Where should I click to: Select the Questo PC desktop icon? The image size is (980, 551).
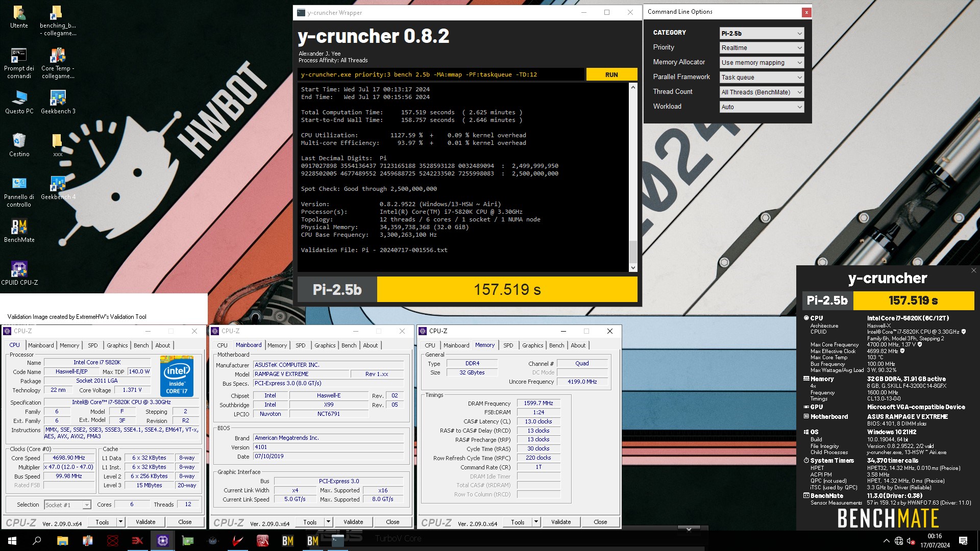point(19,102)
